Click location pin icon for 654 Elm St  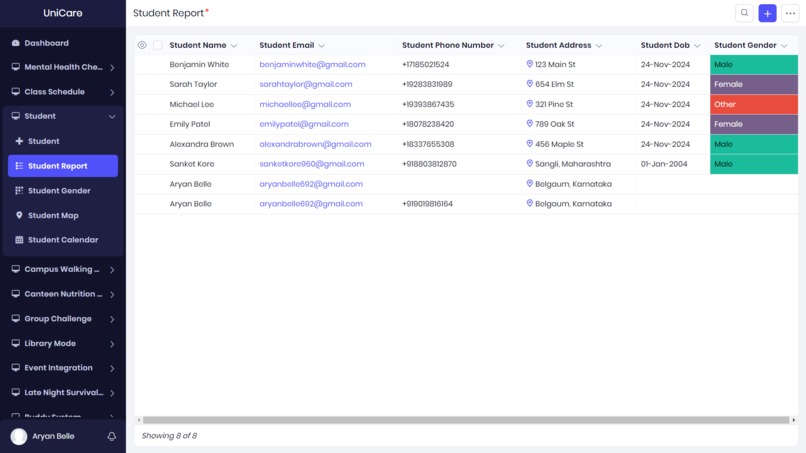point(529,83)
